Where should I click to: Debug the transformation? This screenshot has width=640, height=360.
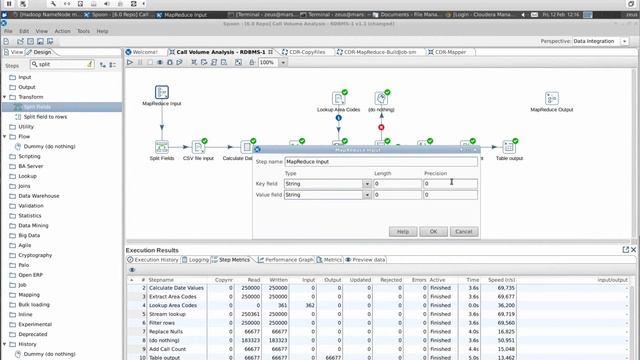click(169, 62)
